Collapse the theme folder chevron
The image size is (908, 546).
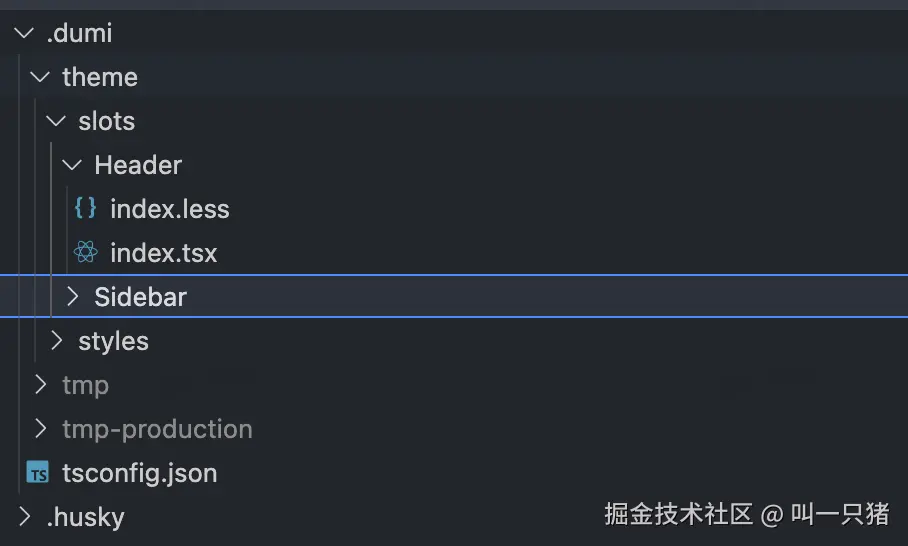coord(40,77)
